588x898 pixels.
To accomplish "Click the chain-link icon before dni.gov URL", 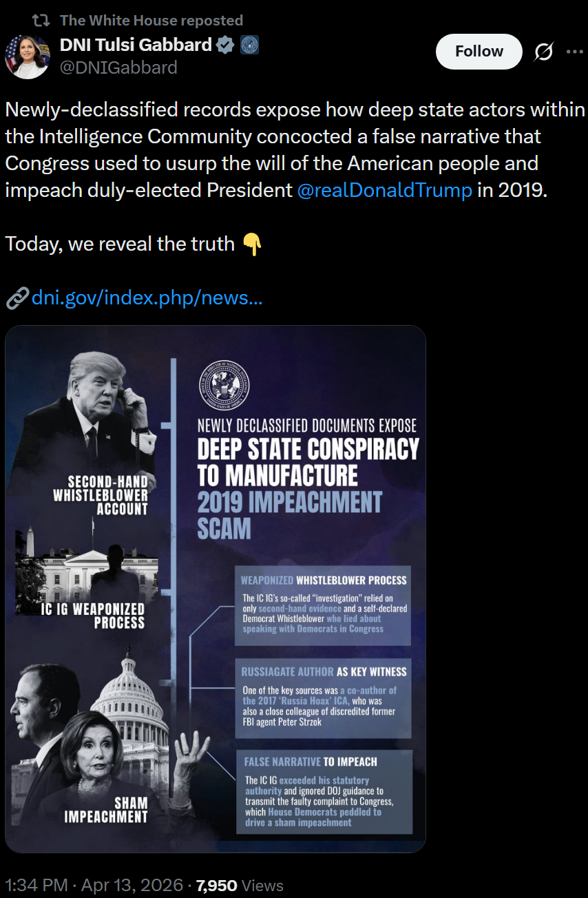I will 17,299.
